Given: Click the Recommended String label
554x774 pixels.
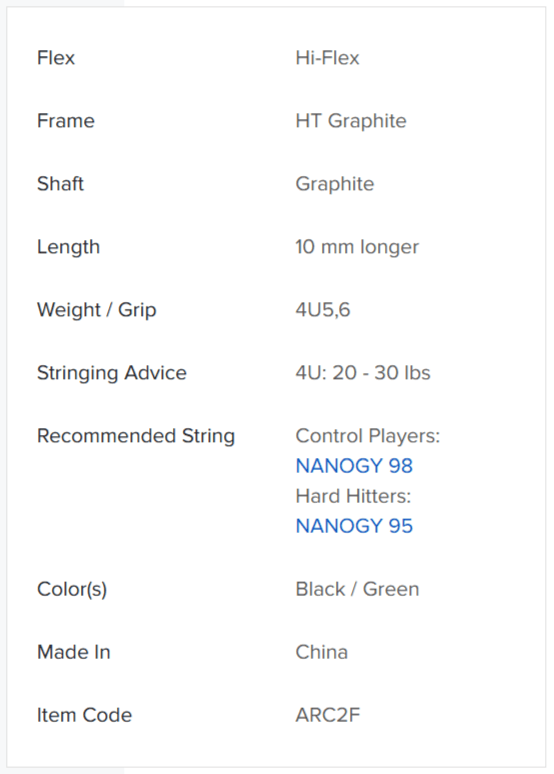Looking at the screenshot, I should (x=136, y=436).
